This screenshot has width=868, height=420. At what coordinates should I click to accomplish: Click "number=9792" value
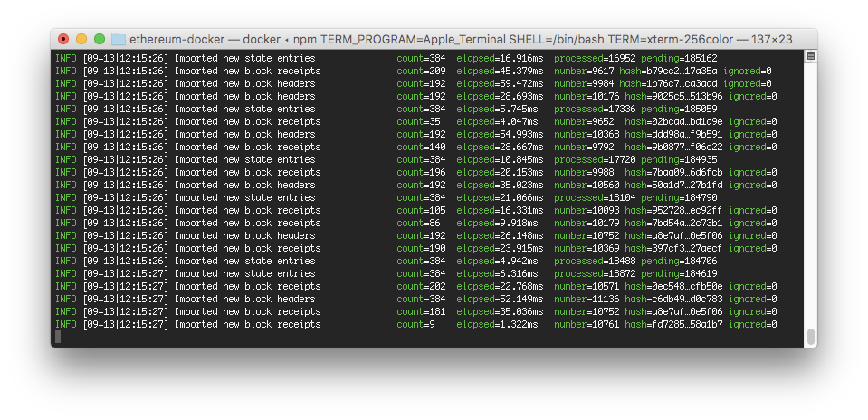coord(584,148)
